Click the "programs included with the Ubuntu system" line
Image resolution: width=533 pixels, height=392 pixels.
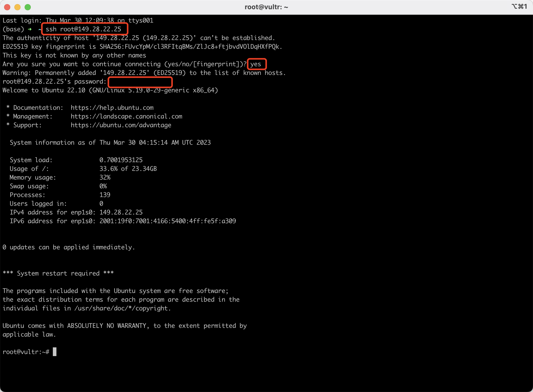tap(115, 291)
